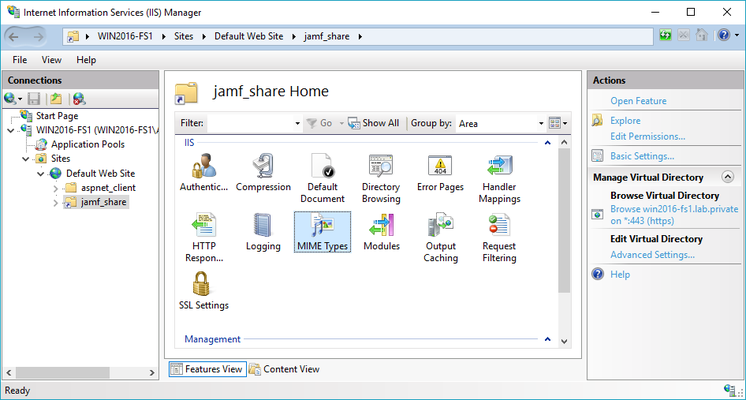746x400 pixels.
Task: Click the Filter text input field
Action: click(x=251, y=123)
